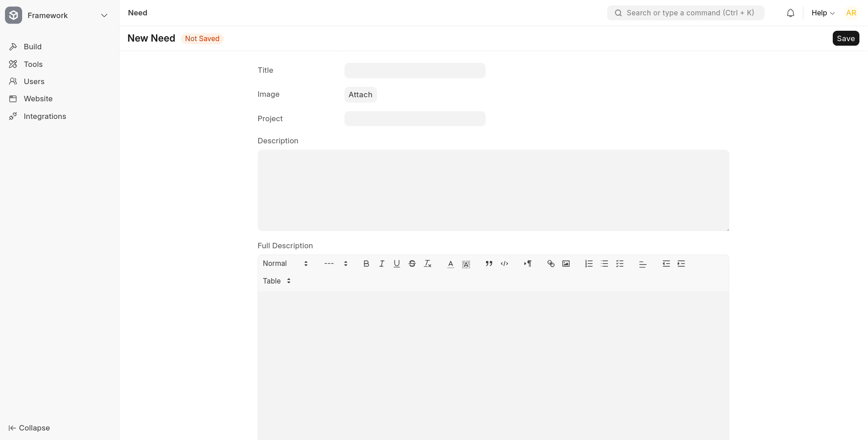
Task: Focus the Title input field
Action: click(x=415, y=71)
